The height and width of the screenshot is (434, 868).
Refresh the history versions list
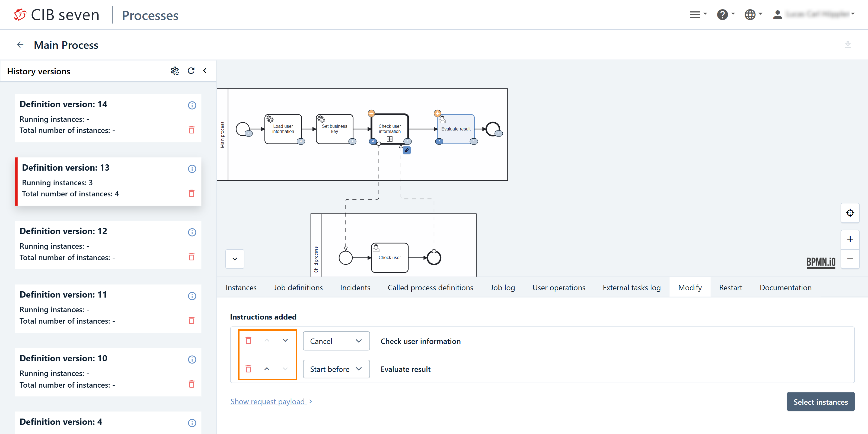point(191,71)
